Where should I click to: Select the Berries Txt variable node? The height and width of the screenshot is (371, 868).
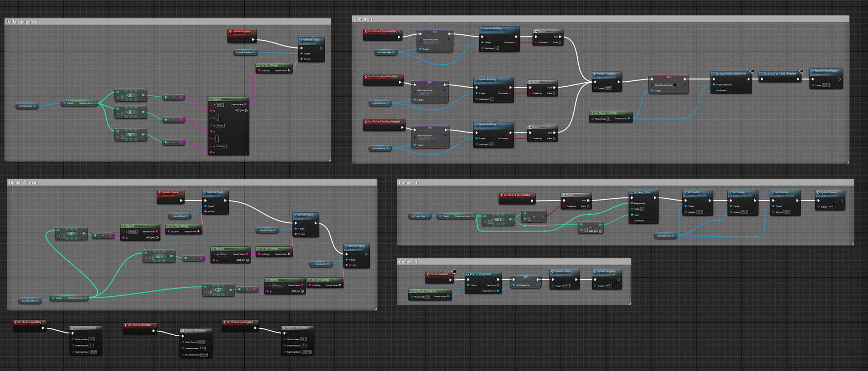point(322,264)
